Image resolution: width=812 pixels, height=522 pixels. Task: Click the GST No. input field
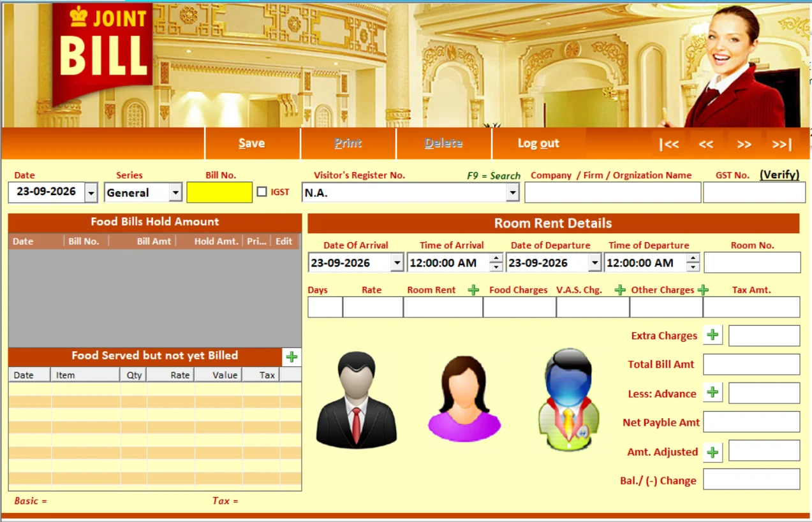tap(754, 192)
